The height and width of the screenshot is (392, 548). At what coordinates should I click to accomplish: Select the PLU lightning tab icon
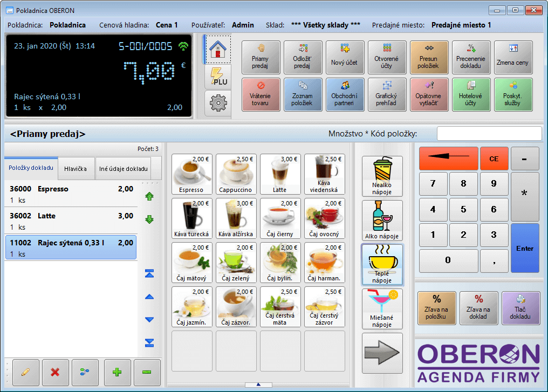(218, 77)
